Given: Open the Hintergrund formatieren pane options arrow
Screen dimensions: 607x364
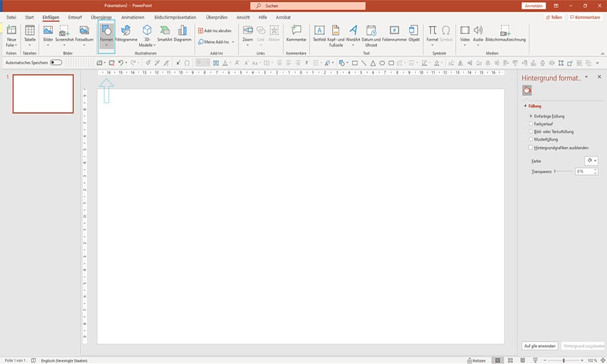Looking at the screenshot, I should (586, 77).
